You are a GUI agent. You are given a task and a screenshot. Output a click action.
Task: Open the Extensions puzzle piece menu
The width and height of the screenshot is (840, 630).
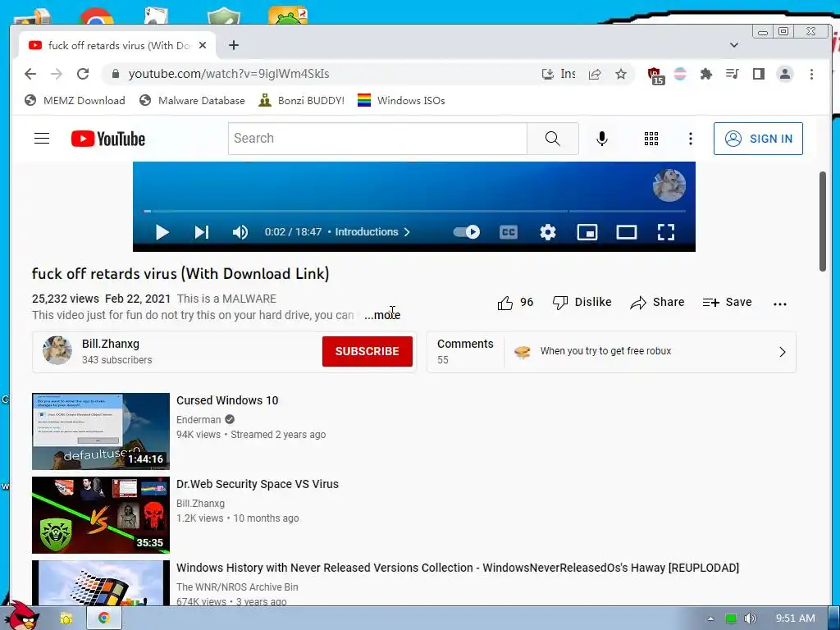tap(706, 74)
